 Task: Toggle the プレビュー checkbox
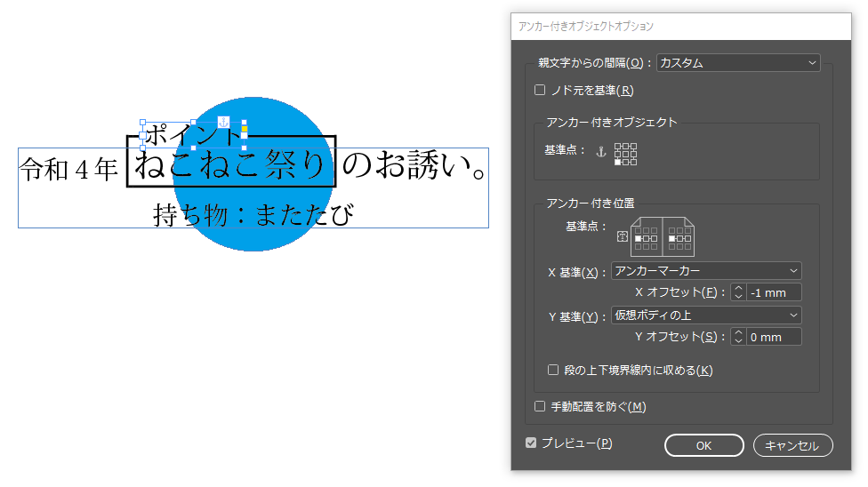click(531, 443)
